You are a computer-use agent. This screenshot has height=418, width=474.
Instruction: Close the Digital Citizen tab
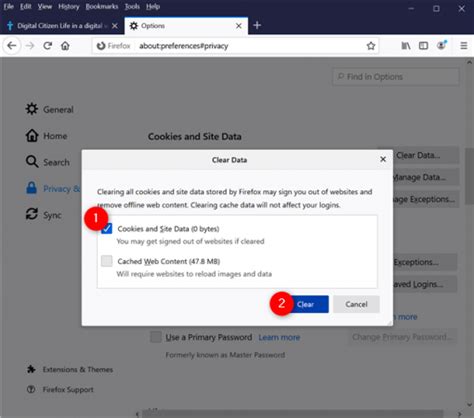pyautogui.click(x=115, y=26)
